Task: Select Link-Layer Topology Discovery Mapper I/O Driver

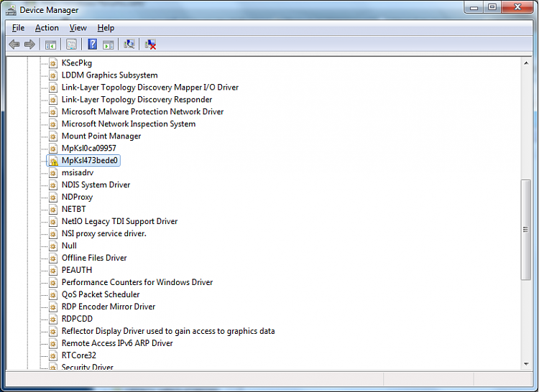Action: tap(150, 88)
